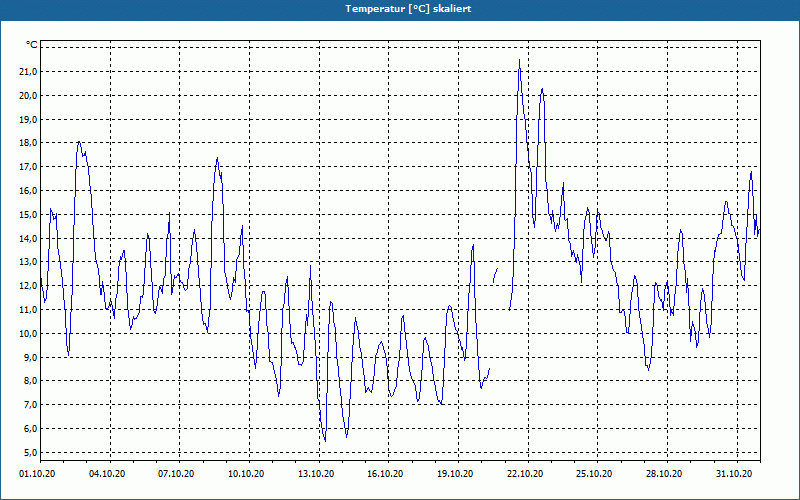Click the 13,0 y-axis label

pyautogui.click(x=28, y=262)
